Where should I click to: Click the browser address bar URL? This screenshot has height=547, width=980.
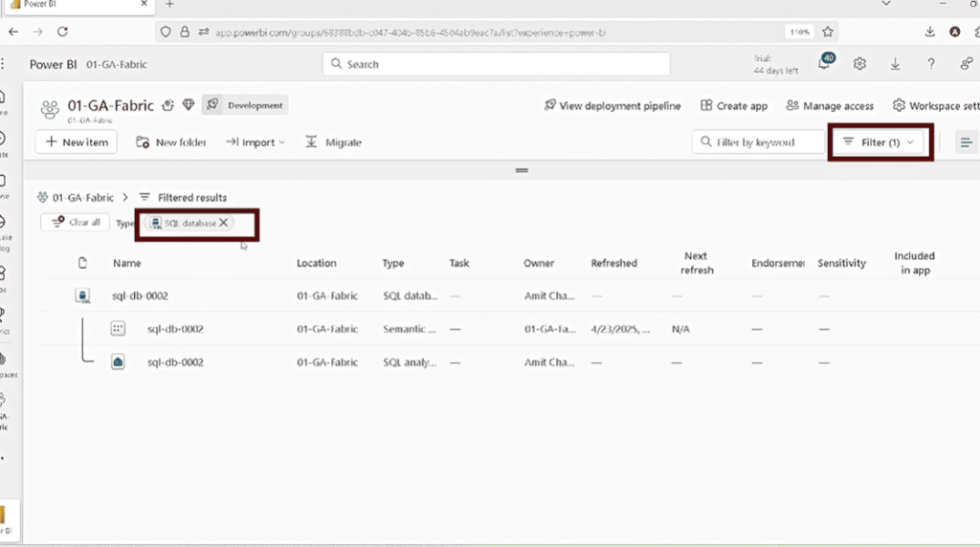(411, 33)
